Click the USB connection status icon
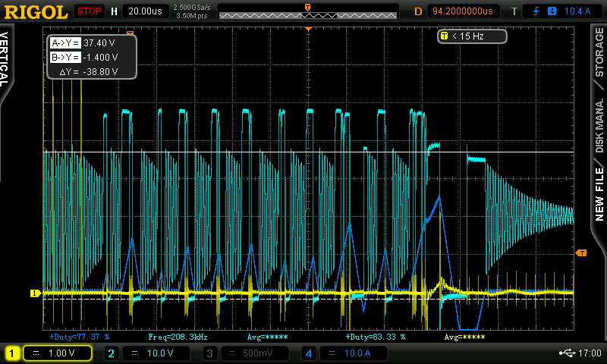Image resolution: width=607 pixels, height=364 pixels. tap(566, 353)
